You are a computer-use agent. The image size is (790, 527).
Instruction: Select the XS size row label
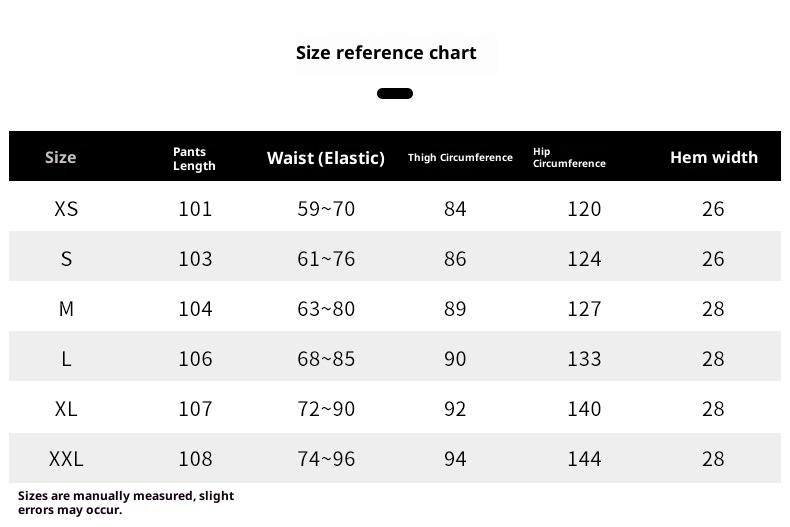66,209
